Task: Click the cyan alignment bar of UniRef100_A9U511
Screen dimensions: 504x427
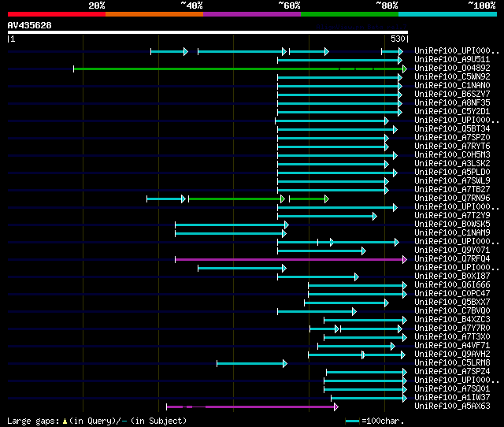Action: [339, 60]
